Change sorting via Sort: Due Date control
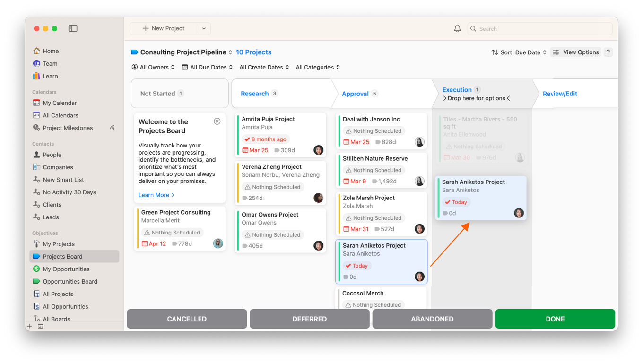The height and width of the screenshot is (364, 643). pyautogui.click(x=519, y=52)
